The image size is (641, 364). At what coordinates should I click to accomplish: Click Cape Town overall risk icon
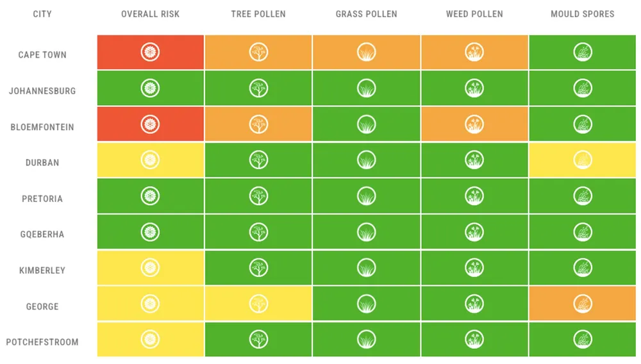(150, 53)
